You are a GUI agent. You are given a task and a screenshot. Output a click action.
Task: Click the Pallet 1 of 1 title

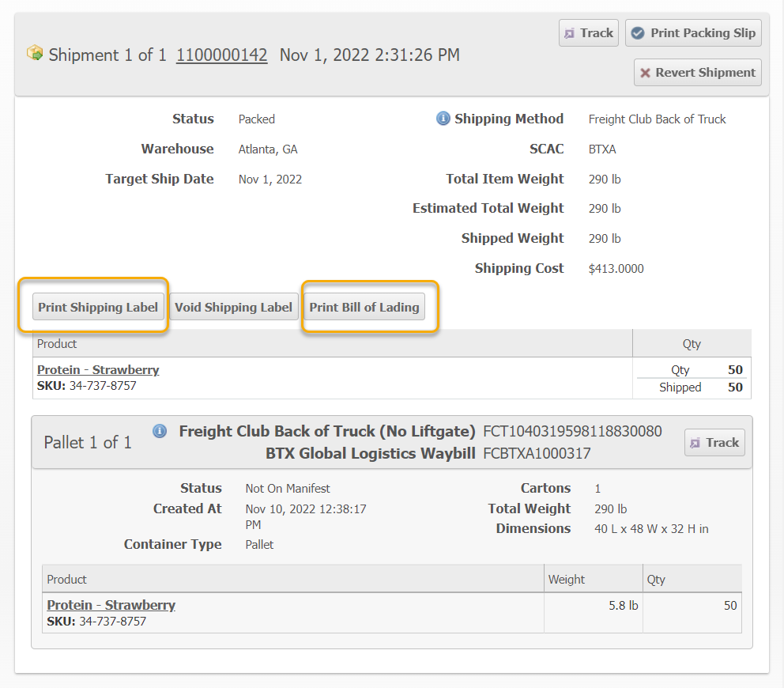(88, 443)
